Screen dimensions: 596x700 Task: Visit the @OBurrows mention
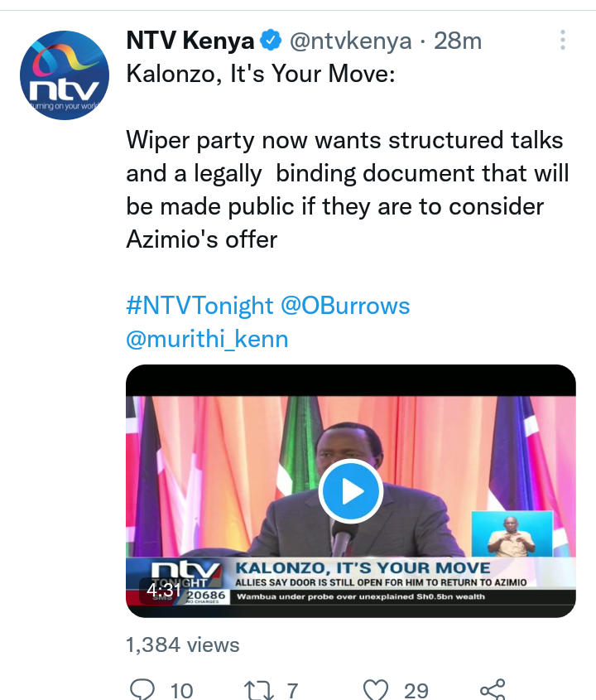tap(345, 306)
